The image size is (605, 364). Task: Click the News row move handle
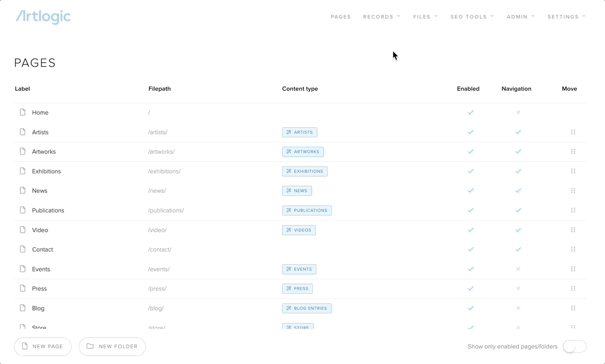coord(573,190)
